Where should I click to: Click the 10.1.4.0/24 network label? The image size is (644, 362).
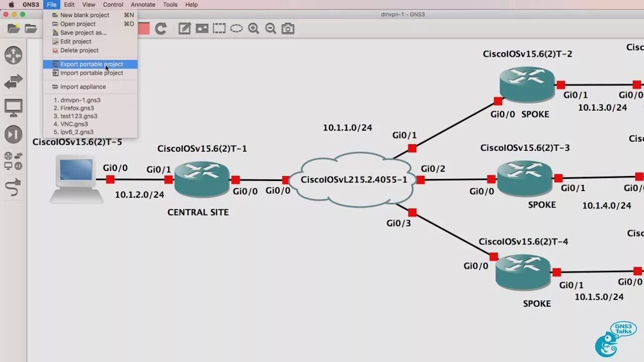(x=607, y=205)
